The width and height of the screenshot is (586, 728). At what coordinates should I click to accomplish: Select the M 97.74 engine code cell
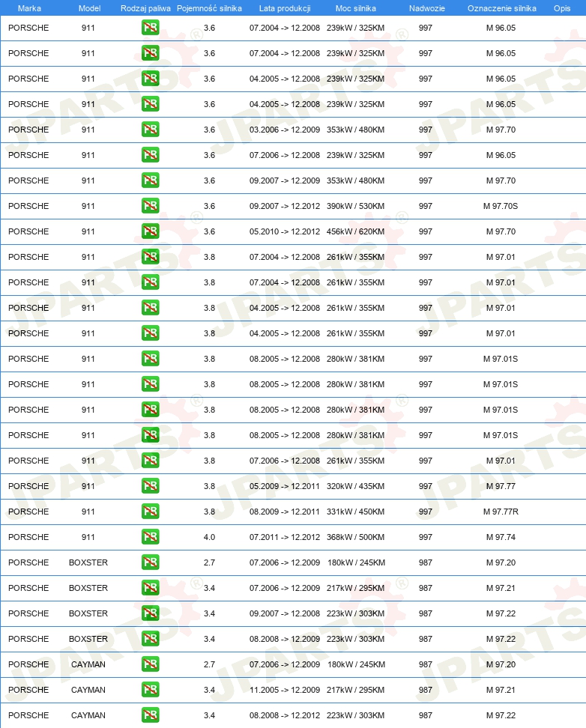pyautogui.click(x=501, y=537)
